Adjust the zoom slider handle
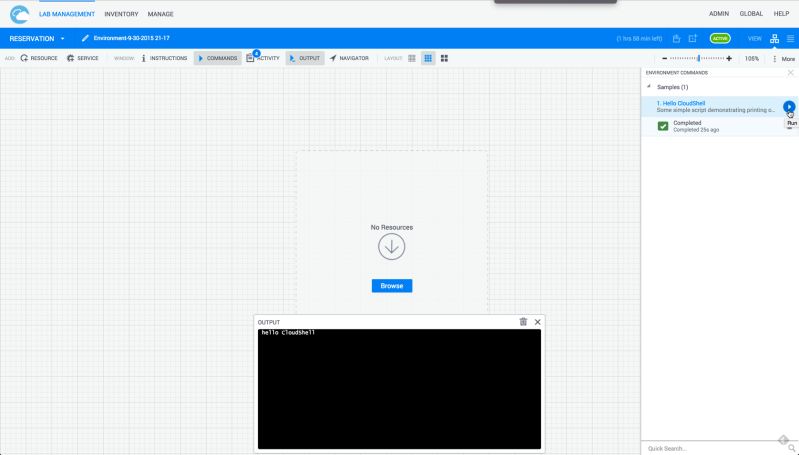 (x=699, y=59)
